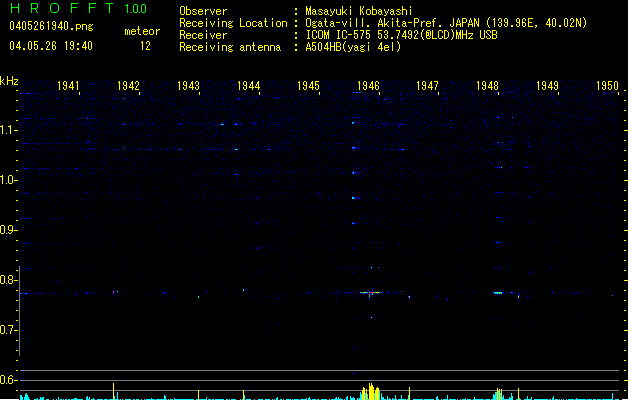
Task: Click the 1950 time marker
Action: click(607, 87)
